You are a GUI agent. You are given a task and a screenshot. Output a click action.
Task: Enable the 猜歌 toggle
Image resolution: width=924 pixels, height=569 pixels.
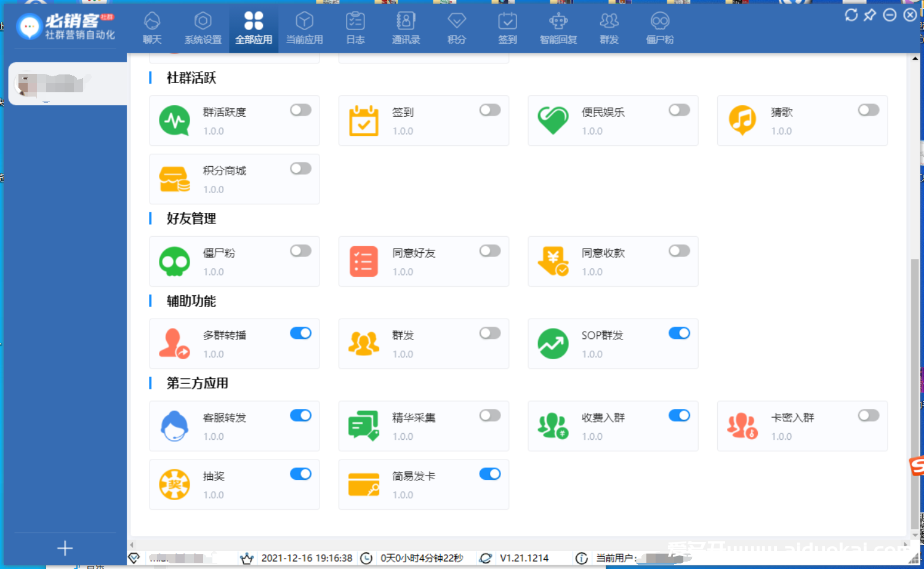pyautogui.click(x=869, y=110)
